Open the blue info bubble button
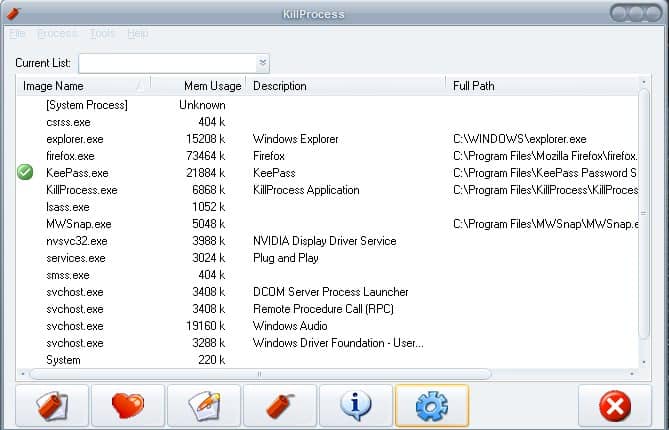669x430 pixels. click(x=356, y=406)
